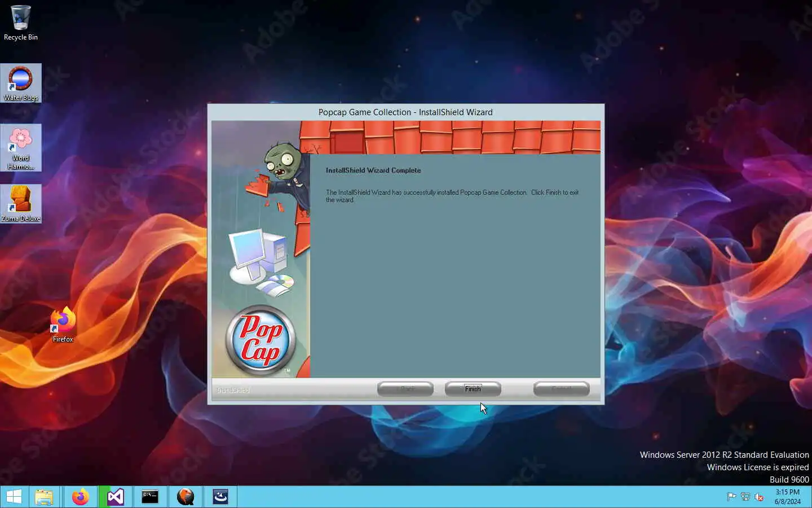Open the muted volume icon in tray
Screen dimensions: 812x508
pyautogui.click(x=759, y=497)
